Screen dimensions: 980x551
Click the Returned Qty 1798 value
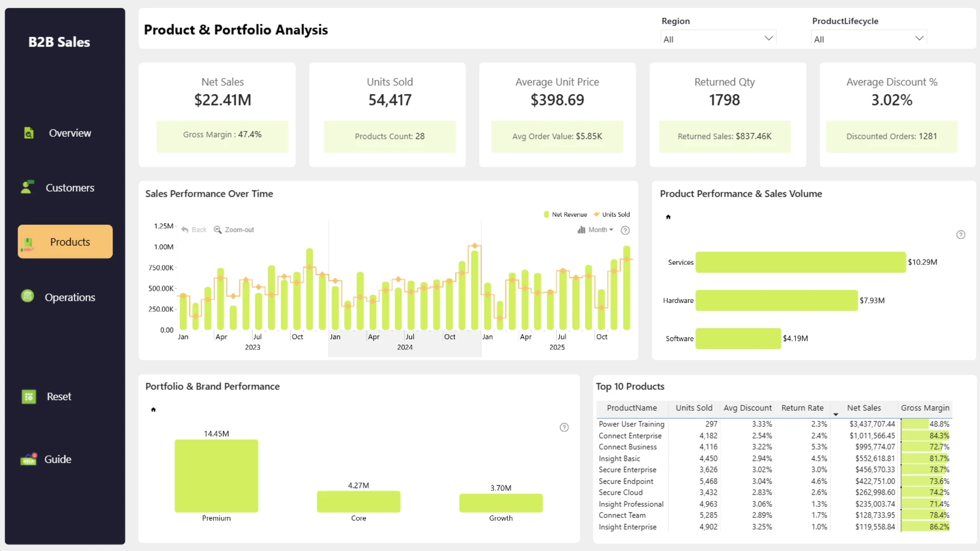pyautogui.click(x=724, y=100)
